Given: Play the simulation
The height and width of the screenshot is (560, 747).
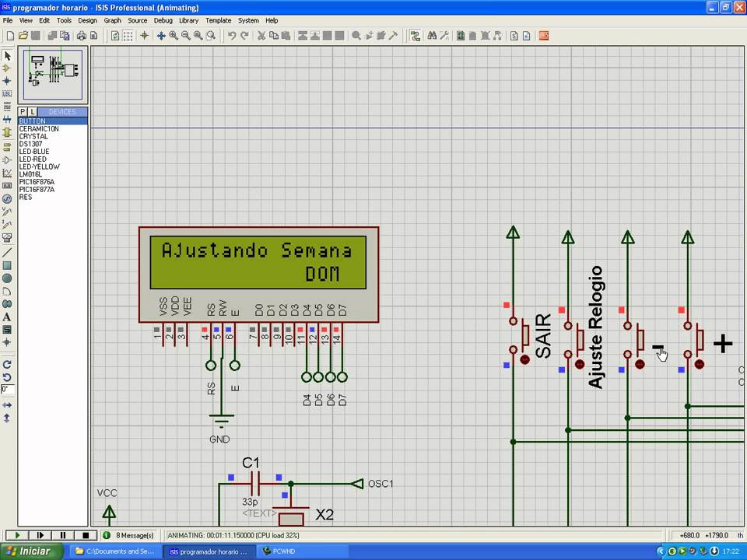Looking at the screenshot, I should click(17, 535).
